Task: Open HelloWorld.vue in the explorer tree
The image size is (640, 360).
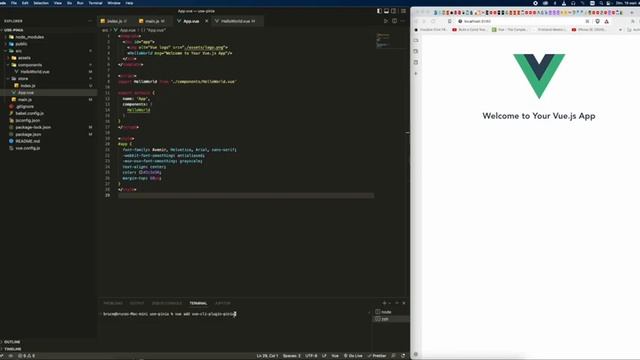Action: [x=35, y=72]
